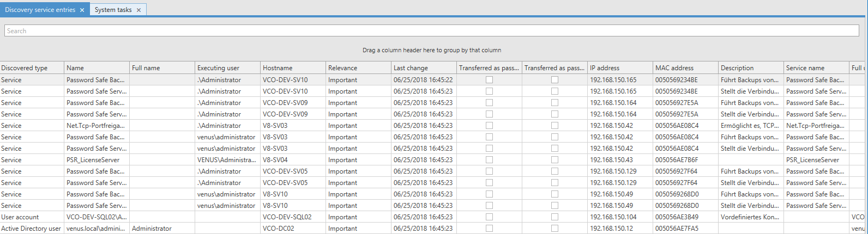Click 'Net.Tcp-Portfreiga...' in the Name column
868x234 pixels.
pos(95,126)
